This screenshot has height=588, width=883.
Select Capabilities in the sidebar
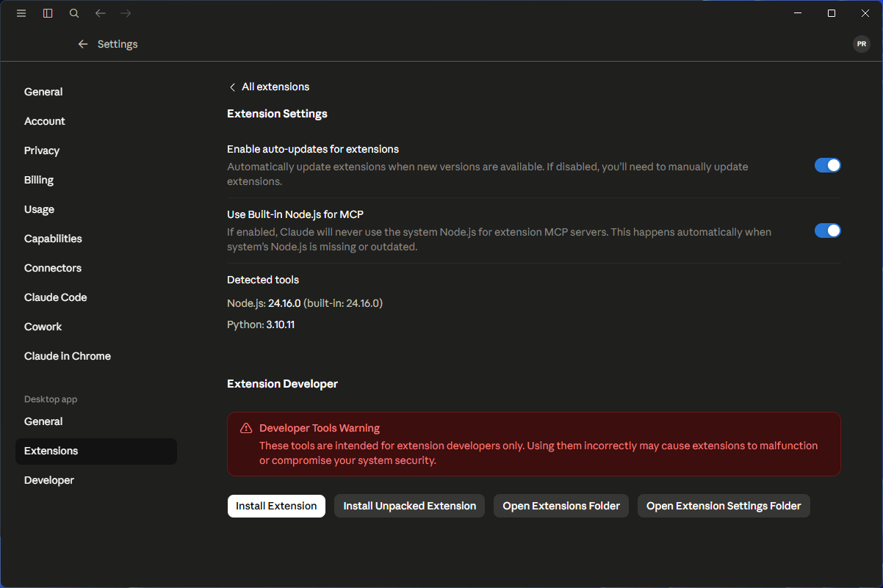pos(96,239)
